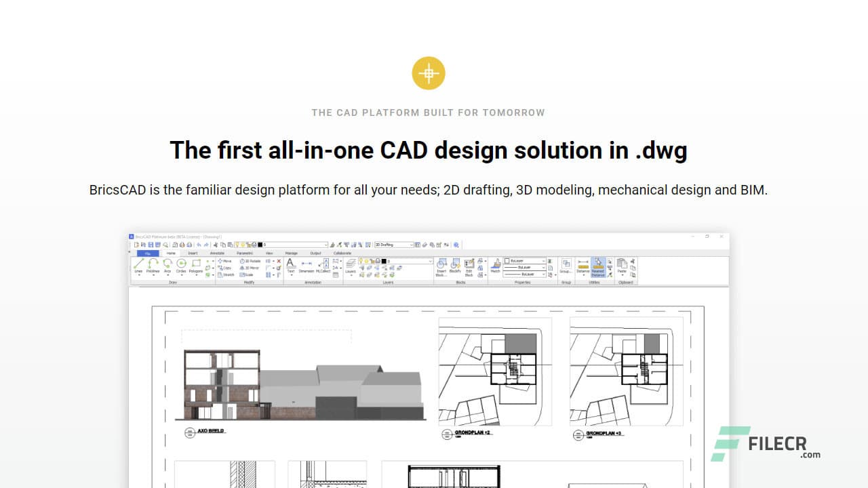Select the Lines drawing tool
The width and height of the screenshot is (868, 488).
pos(138,266)
